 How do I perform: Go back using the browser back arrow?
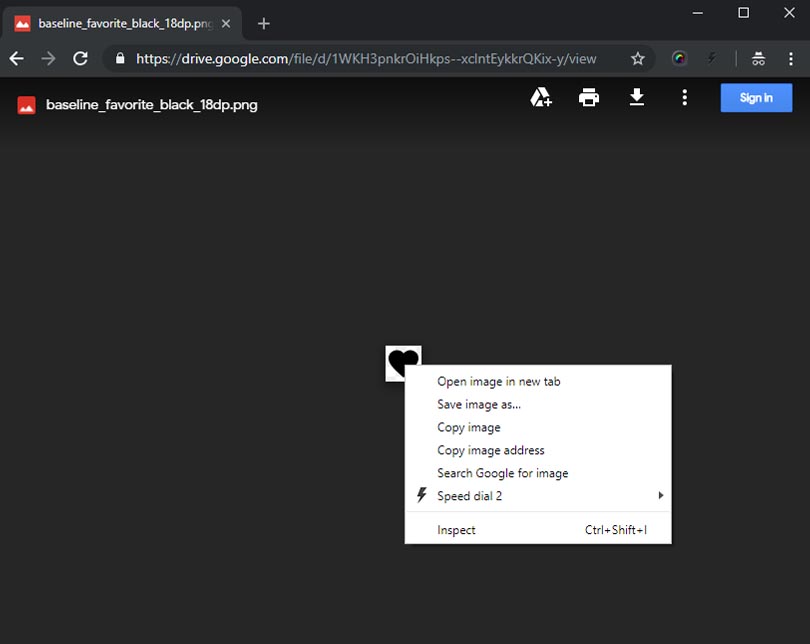17,58
